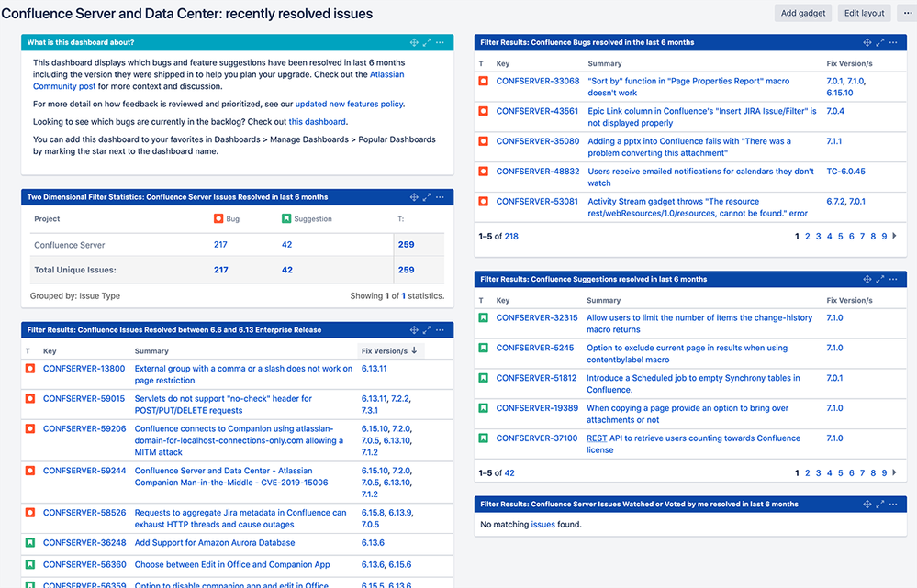917x588 pixels.
Task: Maximize the Watched or Voted by me gadget
Action: [x=880, y=505]
